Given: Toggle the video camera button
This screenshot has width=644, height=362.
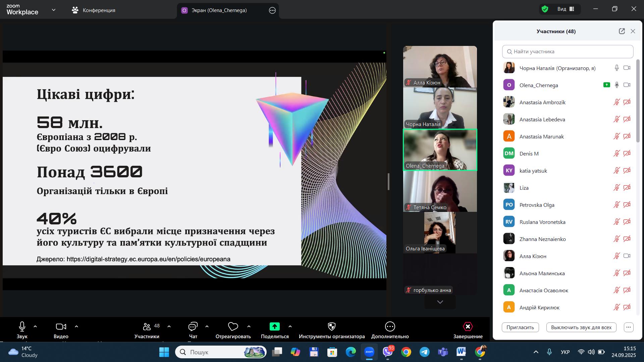Looking at the screenshot, I should pyautogui.click(x=61, y=326).
